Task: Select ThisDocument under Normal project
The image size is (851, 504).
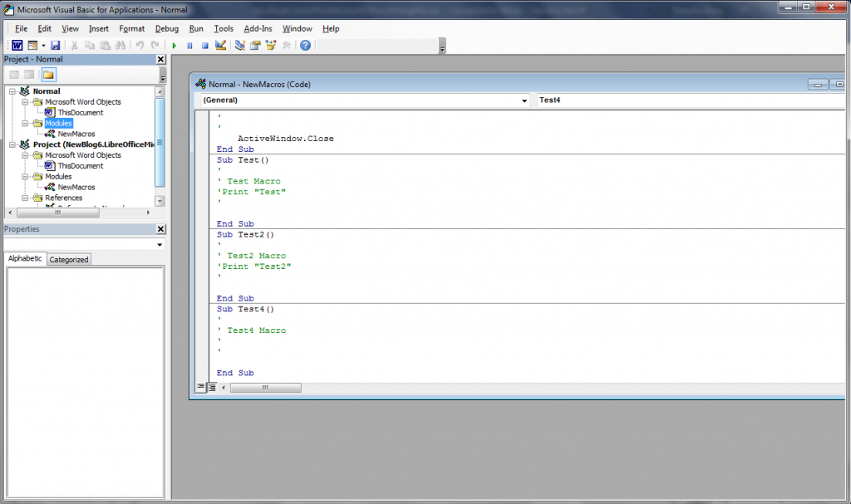Action: coord(81,112)
